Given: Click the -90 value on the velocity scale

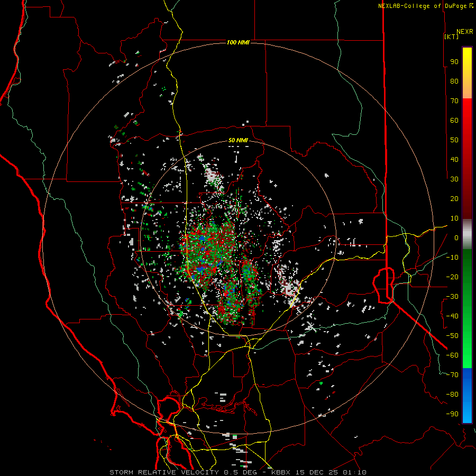Looking at the screenshot, I should [452, 414].
